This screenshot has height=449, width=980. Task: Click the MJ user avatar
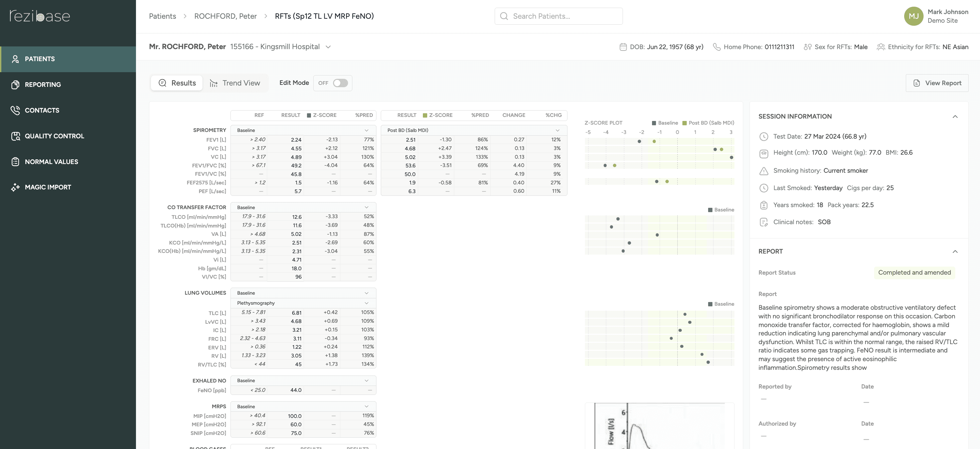pos(914,16)
